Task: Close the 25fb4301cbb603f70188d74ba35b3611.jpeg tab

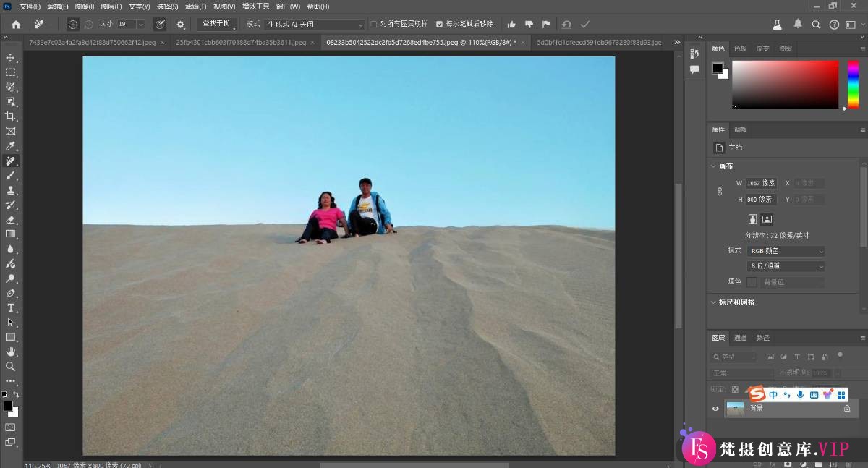Action: (x=312, y=42)
